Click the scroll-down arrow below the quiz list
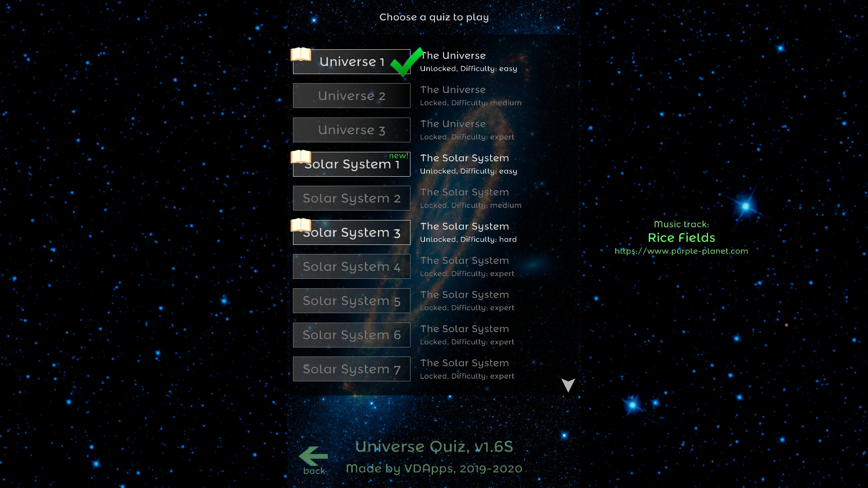Image resolution: width=868 pixels, height=488 pixels. pyautogui.click(x=567, y=385)
